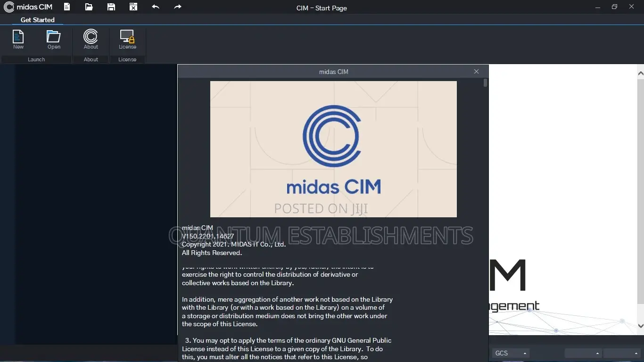644x362 pixels.
Task: Open the GCS coordinate system dropdown
Action: pos(511,353)
